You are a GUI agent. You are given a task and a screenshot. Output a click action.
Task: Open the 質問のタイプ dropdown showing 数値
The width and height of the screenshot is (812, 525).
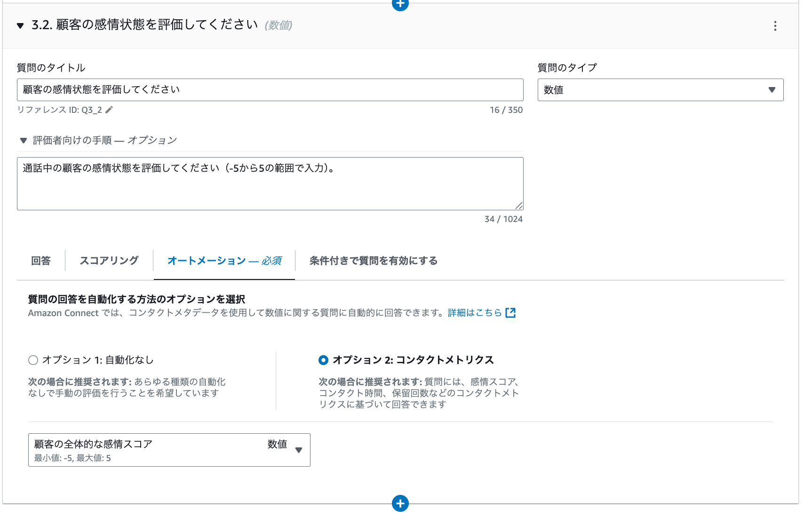click(x=660, y=90)
